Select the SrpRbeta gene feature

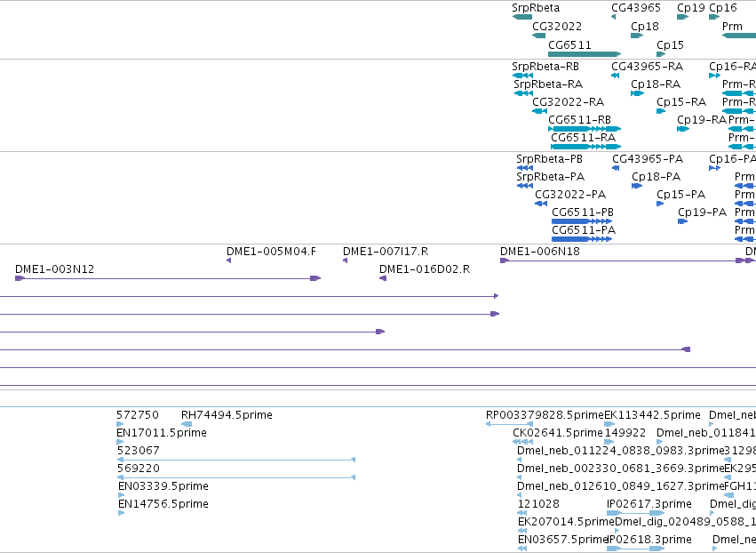[522, 17]
